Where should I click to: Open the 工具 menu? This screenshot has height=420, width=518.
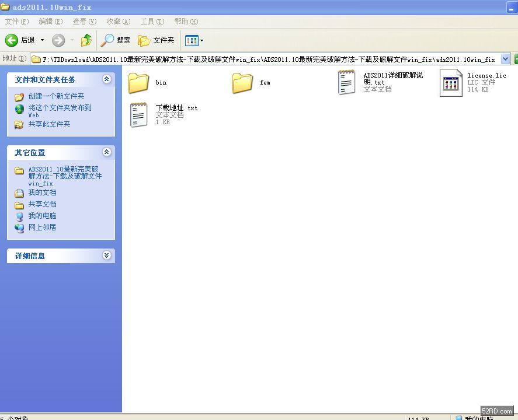pos(152,22)
